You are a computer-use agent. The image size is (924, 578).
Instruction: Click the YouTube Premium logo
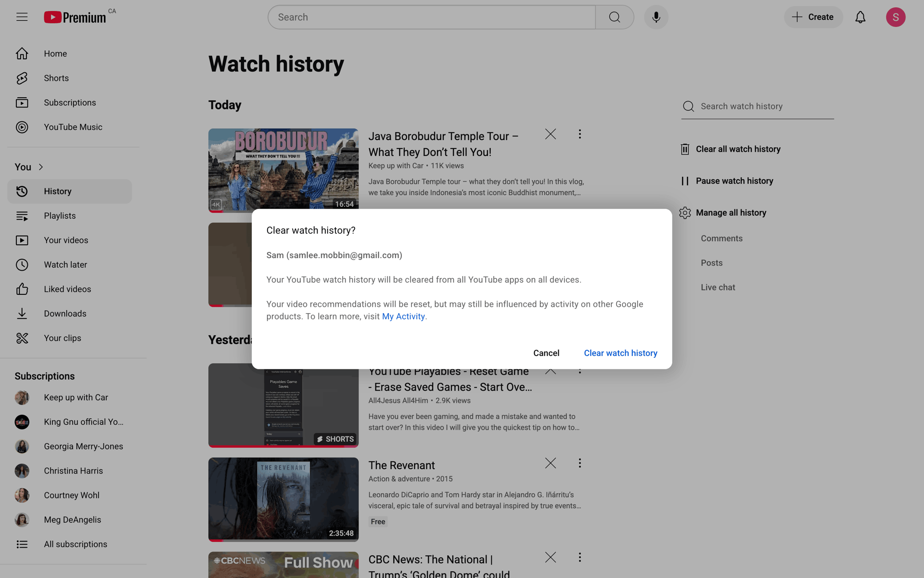coord(75,17)
